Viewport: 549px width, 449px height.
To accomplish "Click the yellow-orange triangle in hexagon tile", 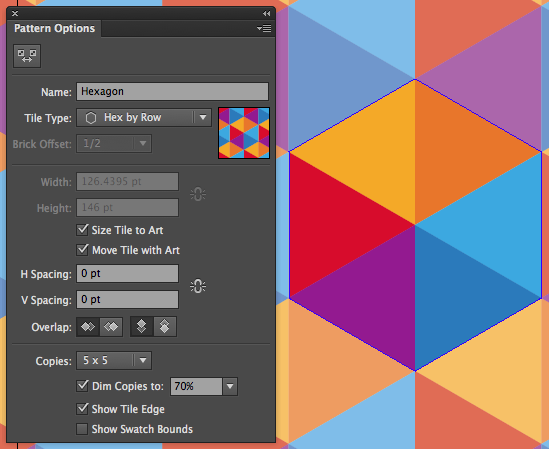I will coord(373,152).
